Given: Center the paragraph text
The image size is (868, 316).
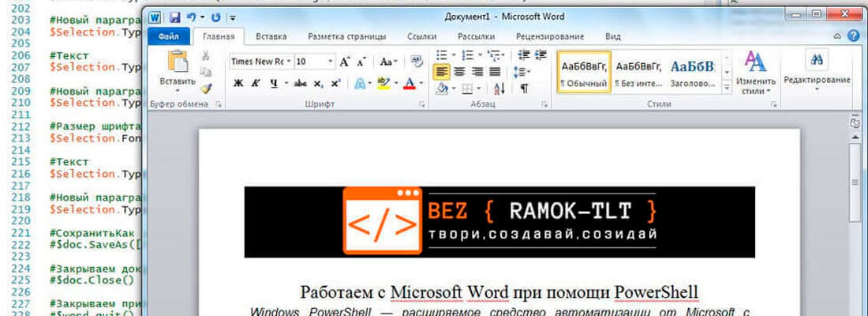Looking at the screenshot, I should coord(459,72).
